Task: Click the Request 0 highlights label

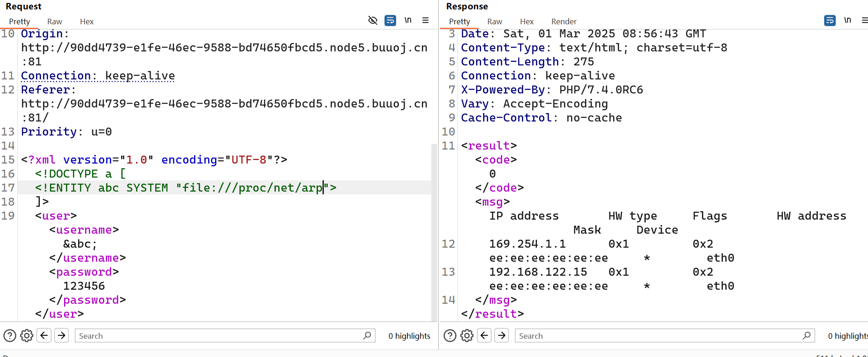Action: (409, 336)
